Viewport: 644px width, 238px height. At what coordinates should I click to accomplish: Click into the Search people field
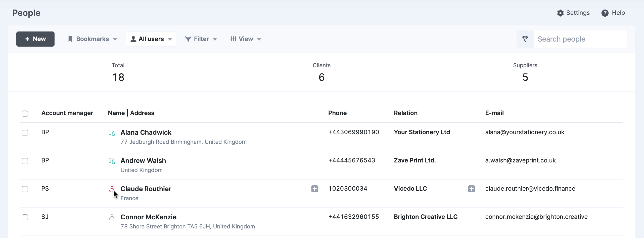(x=579, y=39)
